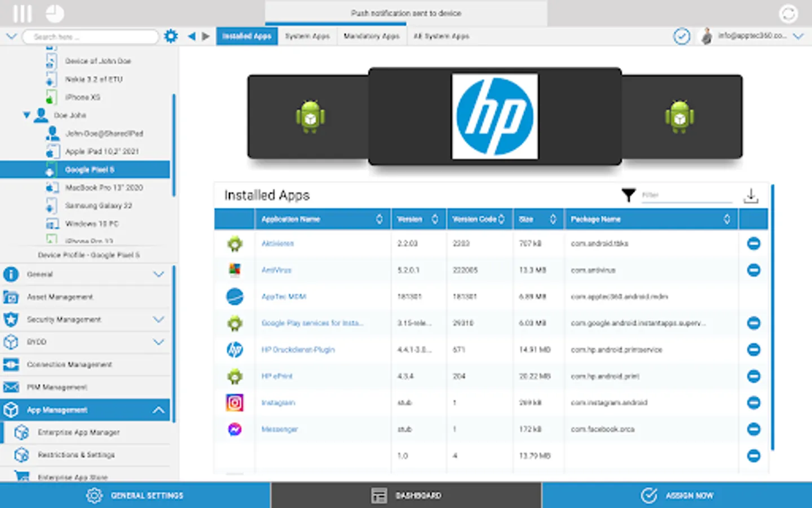Remove the HP ePrint app

[753, 376]
